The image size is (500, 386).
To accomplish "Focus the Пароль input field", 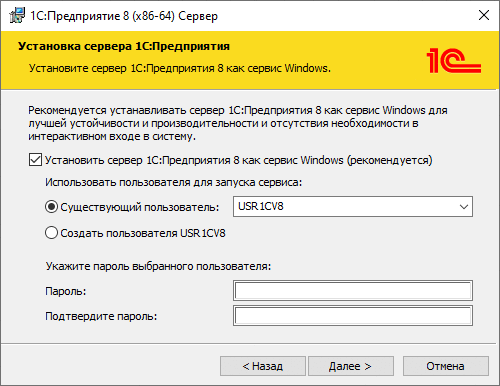I will [x=353, y=290].
